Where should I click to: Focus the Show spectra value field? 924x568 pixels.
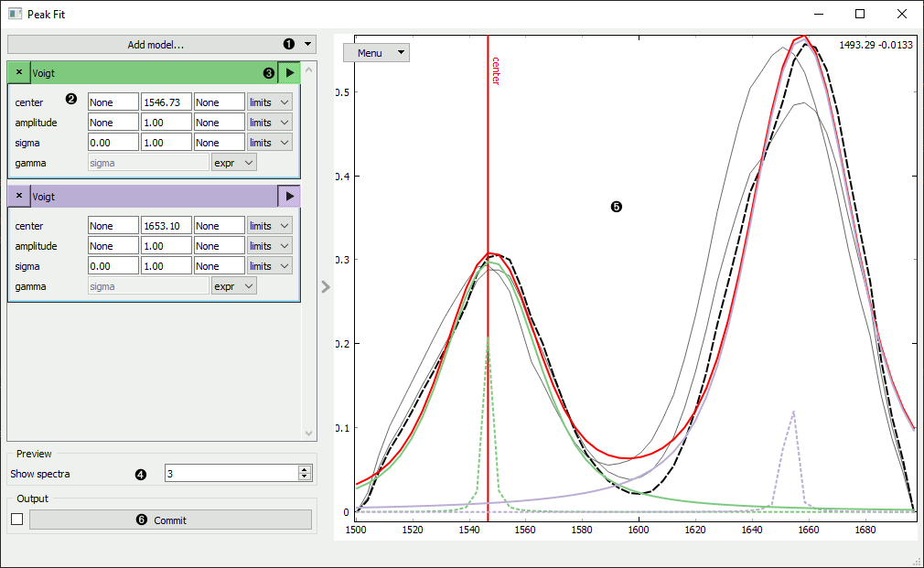tap(232, 473)
